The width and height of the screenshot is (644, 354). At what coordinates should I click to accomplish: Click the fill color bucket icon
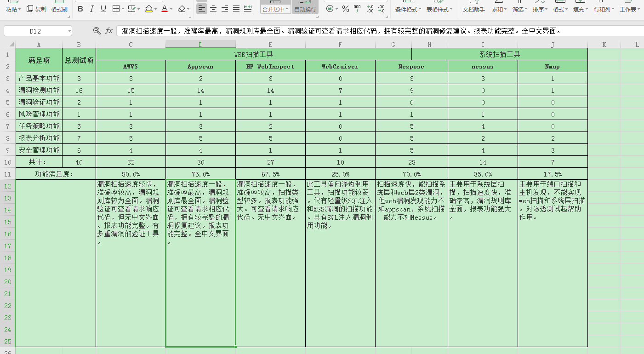point(148,9)
